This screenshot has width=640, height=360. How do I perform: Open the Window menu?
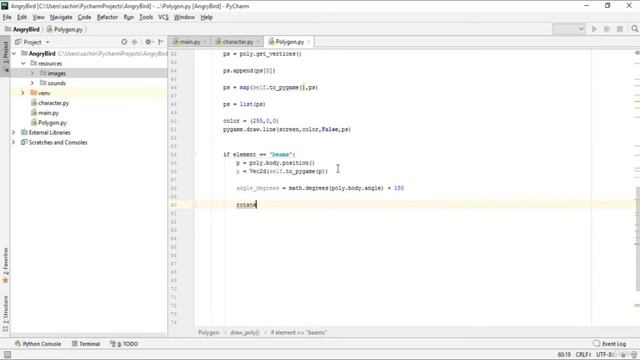[184, 17]
